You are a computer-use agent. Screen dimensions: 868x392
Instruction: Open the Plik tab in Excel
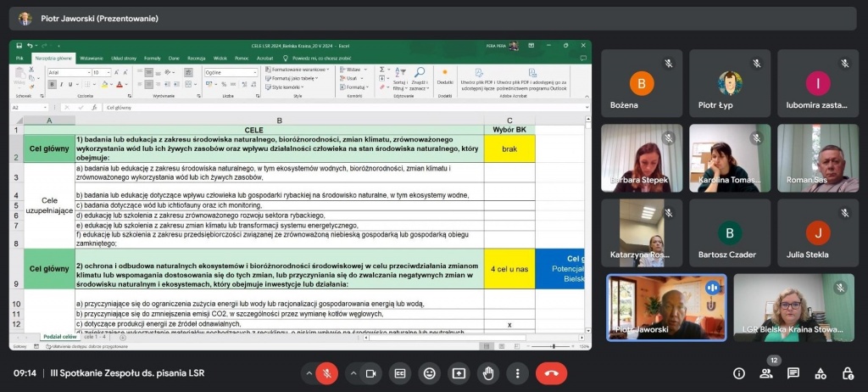pos(19,58)
